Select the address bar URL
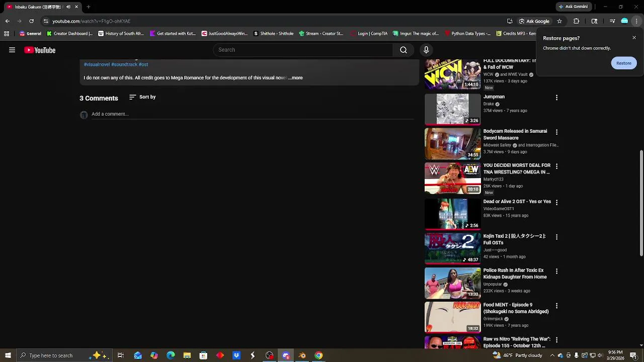This screenshot has width=644, height=362. (x=92, y=21)
